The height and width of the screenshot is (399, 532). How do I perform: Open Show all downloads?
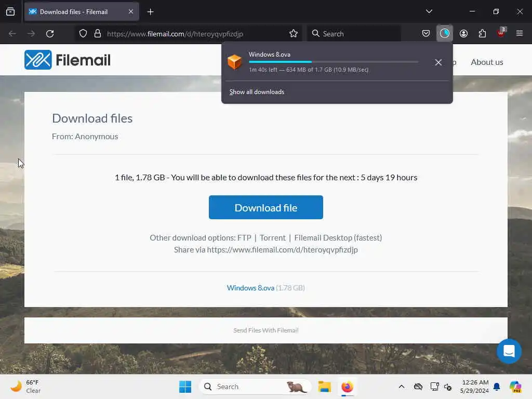(257, 92)
